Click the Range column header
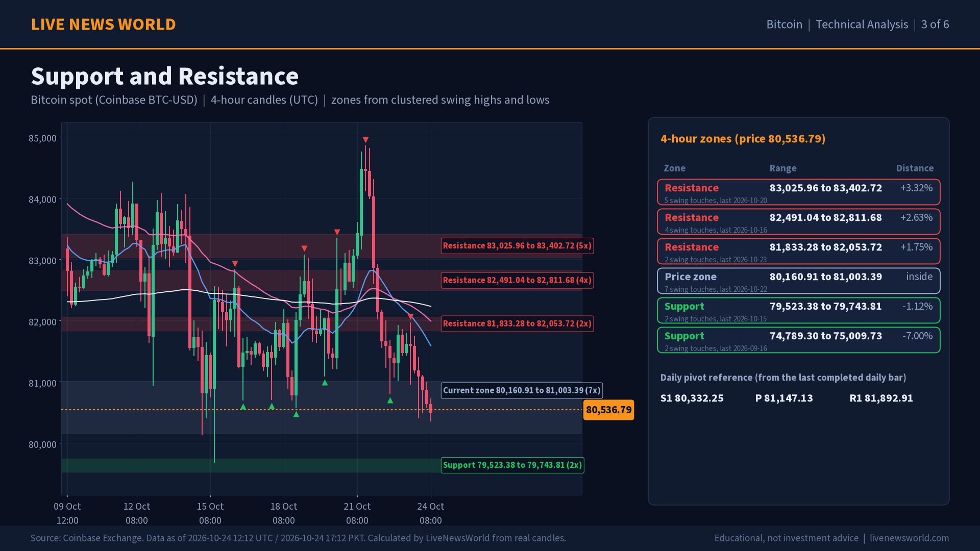Image resolution: width=980 pixels, height=551 pixels. click(x=783, y=168)
